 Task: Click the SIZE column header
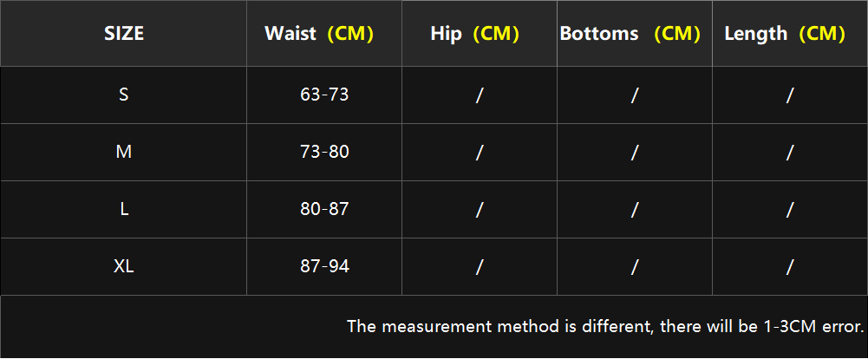pyautogui.click(x=123, y=34)
